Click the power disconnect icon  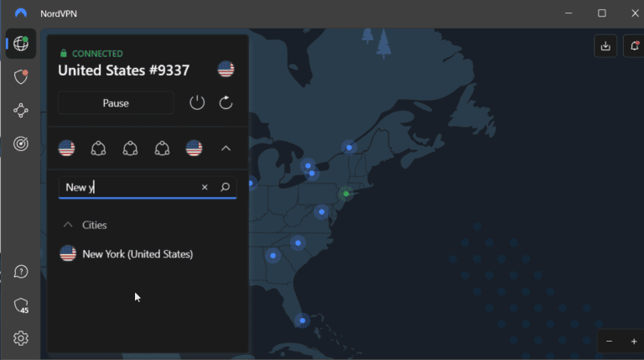pos(197,102)
